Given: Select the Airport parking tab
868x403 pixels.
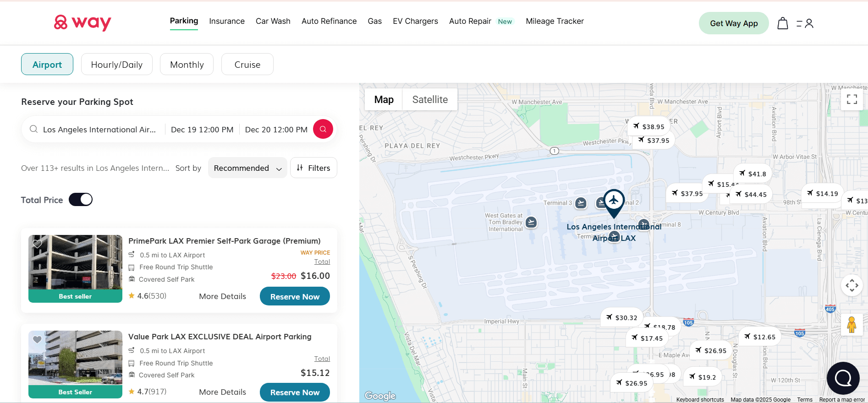Looking at the screenshot, I should (x=47, y=64).
